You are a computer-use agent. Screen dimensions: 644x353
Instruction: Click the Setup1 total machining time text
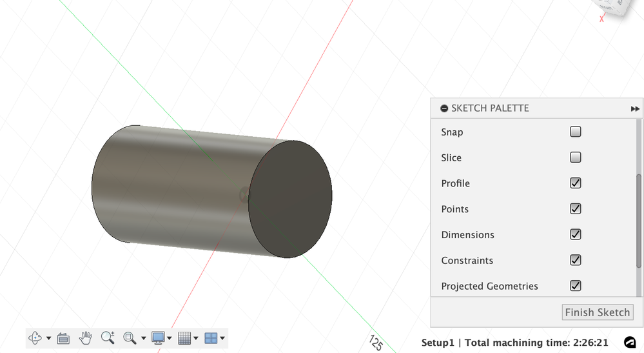(x=514, y=343)
